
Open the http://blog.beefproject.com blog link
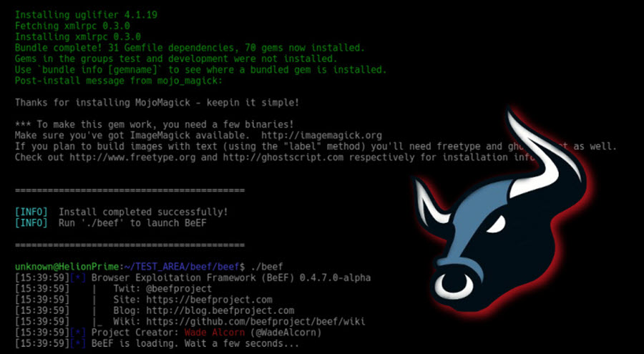point(220,310)
